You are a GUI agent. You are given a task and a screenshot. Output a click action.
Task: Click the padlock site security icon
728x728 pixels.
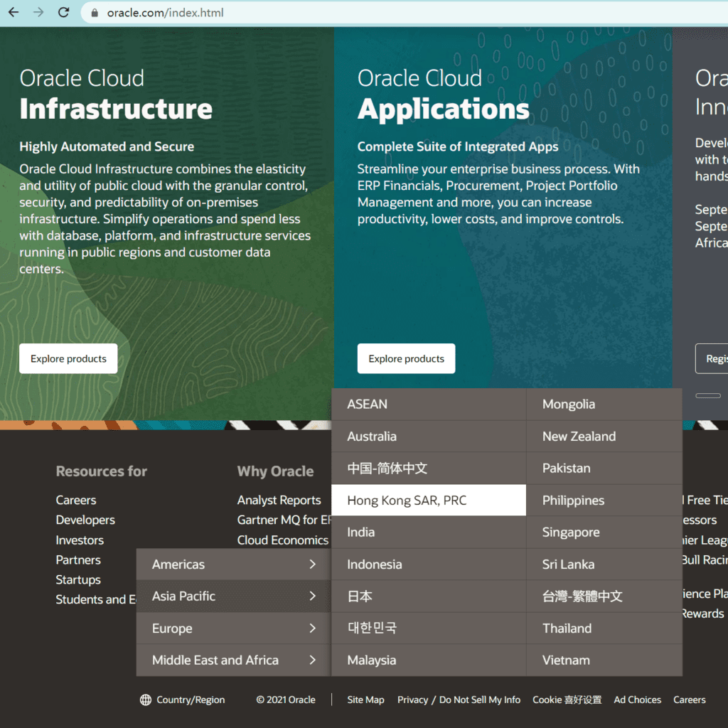pyautogui.click(x=95, y=13)
